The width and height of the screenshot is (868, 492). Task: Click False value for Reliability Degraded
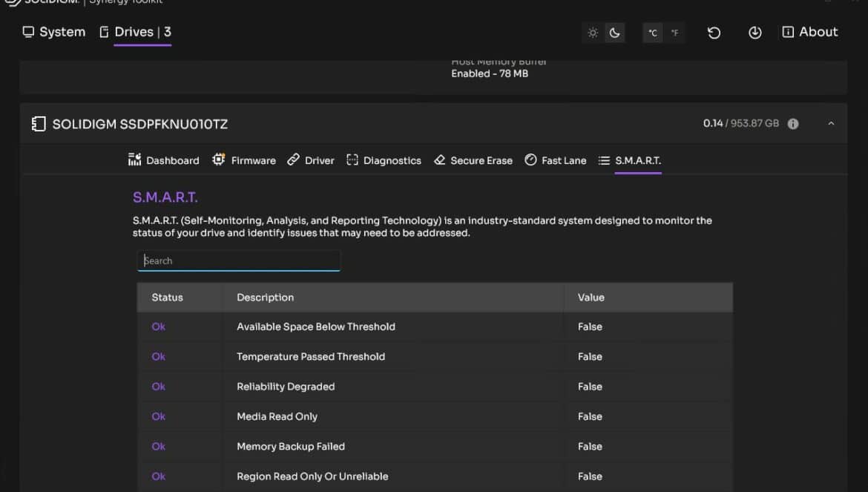tap(590, 387)
